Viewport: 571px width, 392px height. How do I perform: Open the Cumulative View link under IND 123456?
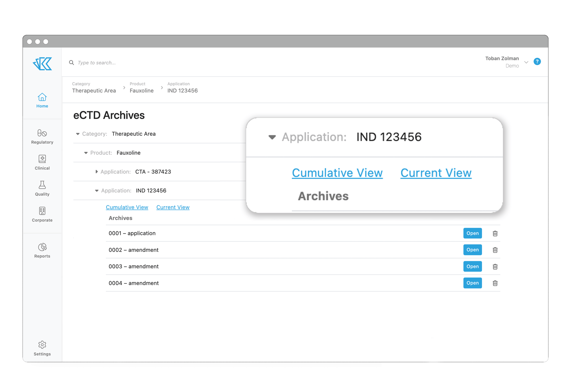tap(127, 207)
